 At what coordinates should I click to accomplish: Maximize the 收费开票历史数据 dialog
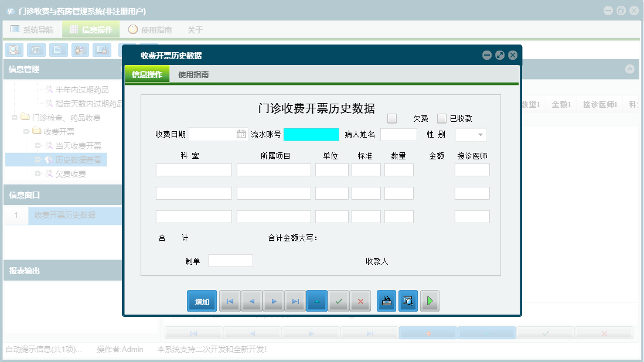tap(500, 55)
